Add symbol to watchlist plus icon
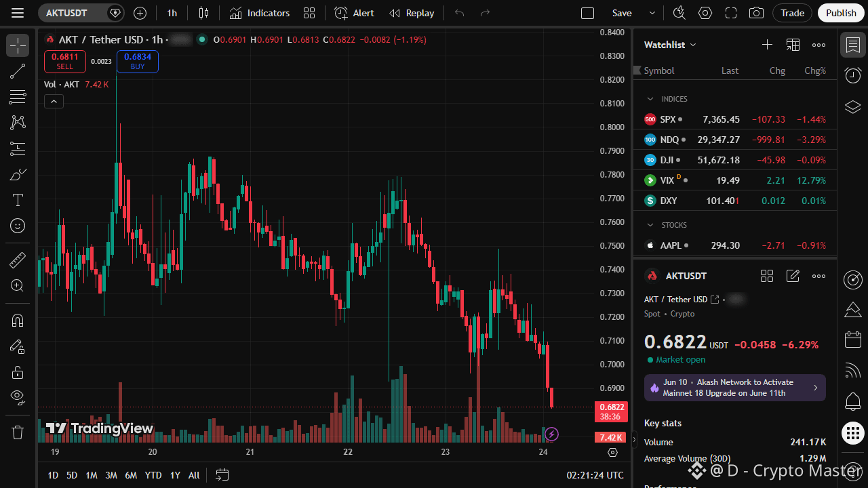The height and width of the screenshot is (488, 868). pos(767,45)
